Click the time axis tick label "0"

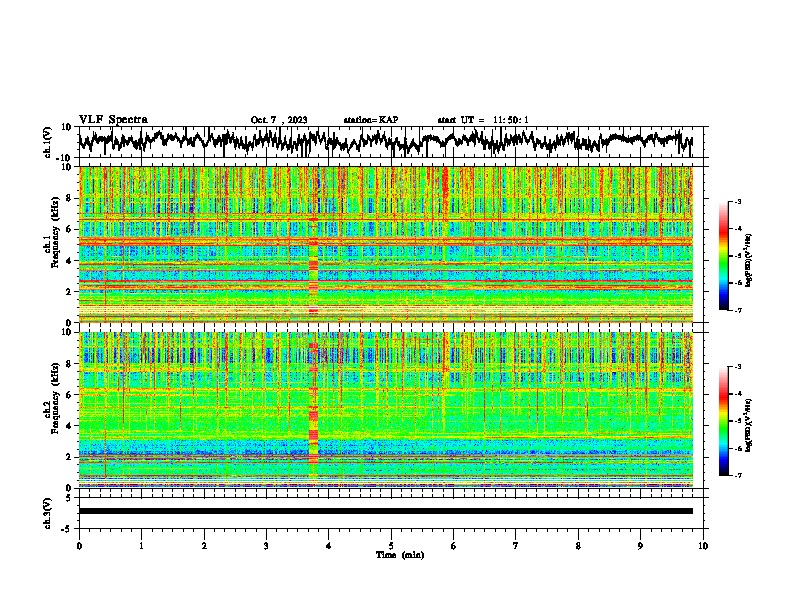click(79, 546)
